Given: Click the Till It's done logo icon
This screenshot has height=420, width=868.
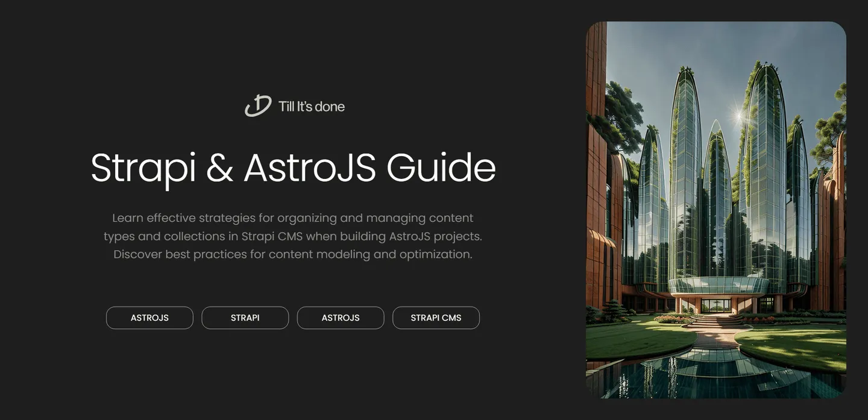Looking at the screenshot, I should pyautogui.click(x=258, y=106).
